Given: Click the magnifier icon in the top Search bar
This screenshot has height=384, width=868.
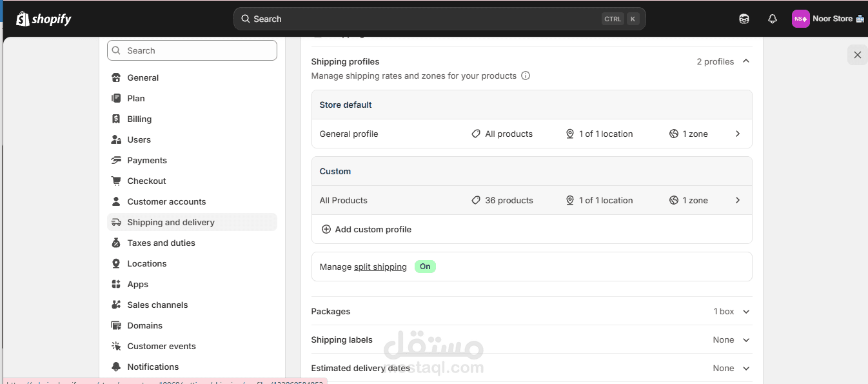Looking at the screenshot, I should [246, 19].
